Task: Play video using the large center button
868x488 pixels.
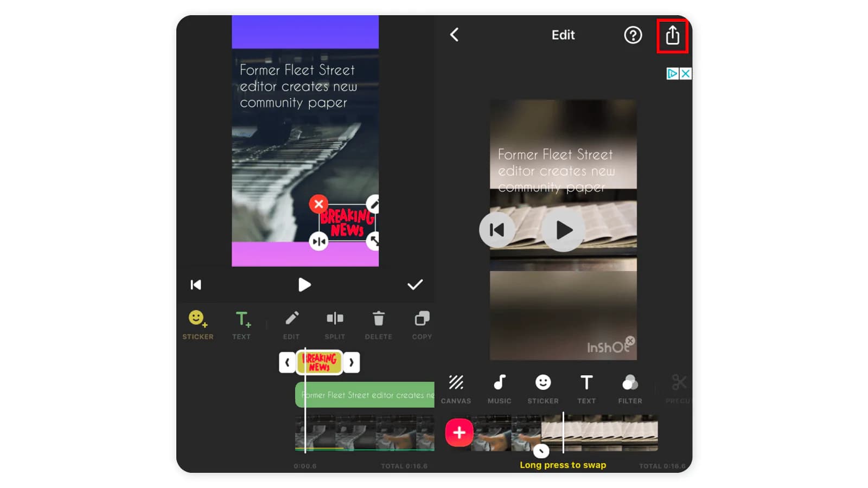Action: (564, 230)
